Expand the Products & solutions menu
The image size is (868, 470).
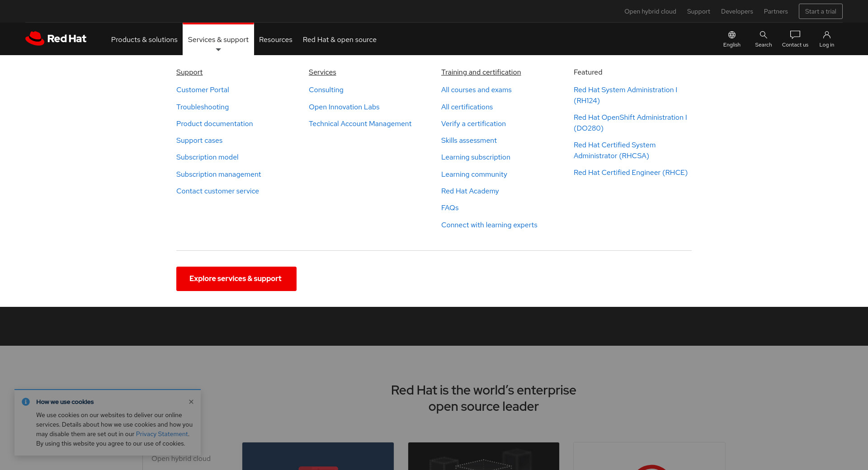click(x=144, y=40)
